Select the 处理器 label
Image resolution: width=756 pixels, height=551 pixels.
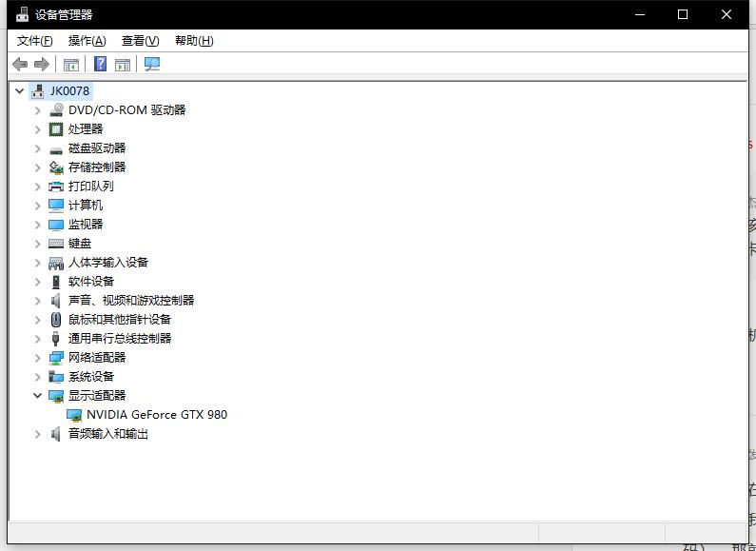pos(86,129)
